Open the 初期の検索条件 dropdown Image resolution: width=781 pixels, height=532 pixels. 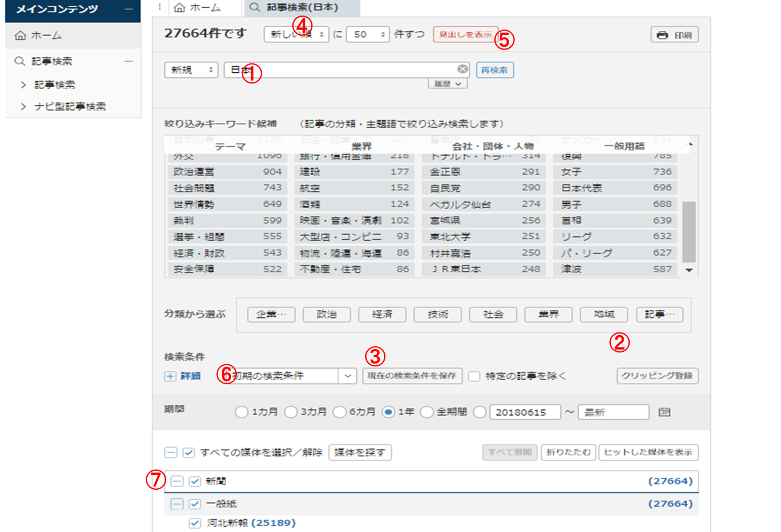pyautogui.click(x=347, y=376)
